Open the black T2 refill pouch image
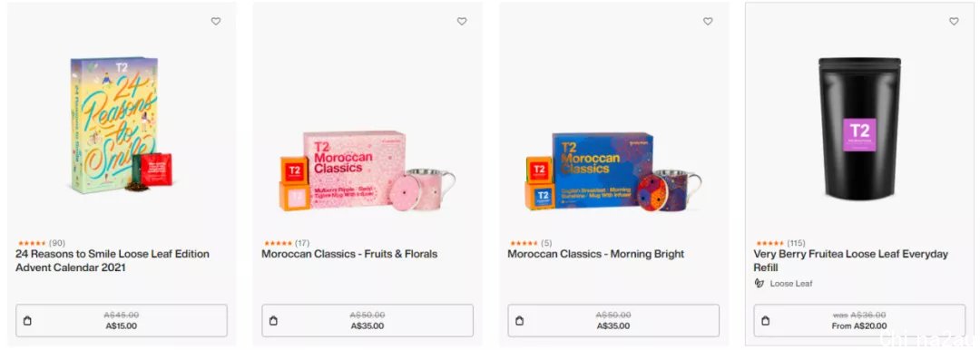The image size is (980, 350). (x=859, y=128)
